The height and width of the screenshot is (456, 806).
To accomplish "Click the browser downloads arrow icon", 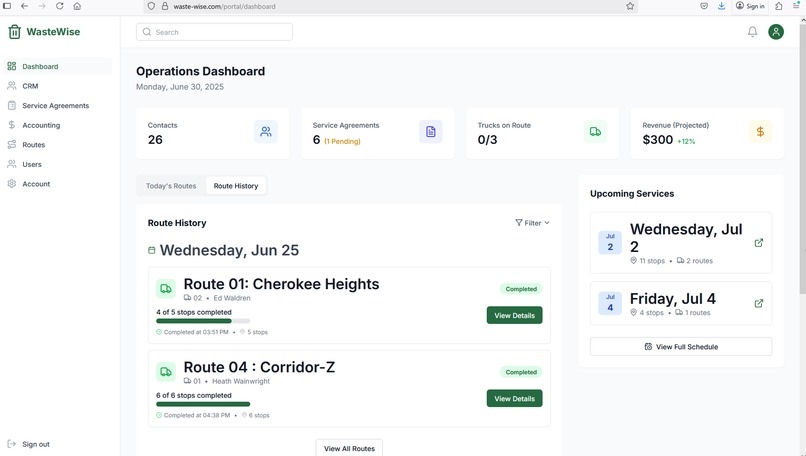I will (722, 6).
